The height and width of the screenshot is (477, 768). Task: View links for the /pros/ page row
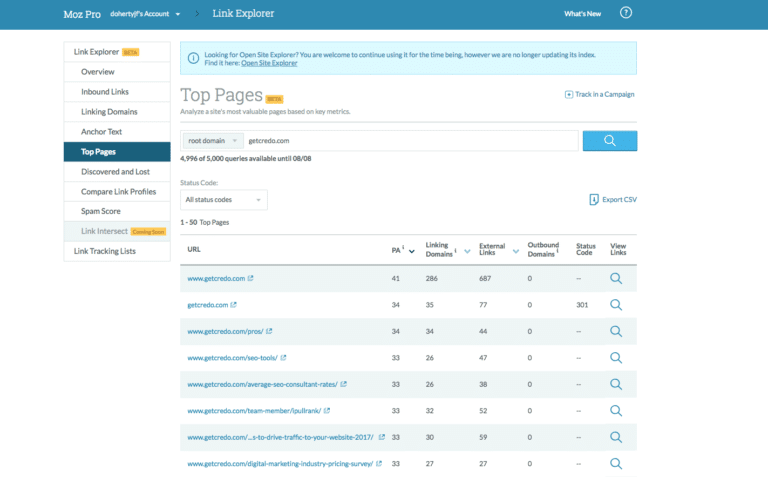click(616, 331)
